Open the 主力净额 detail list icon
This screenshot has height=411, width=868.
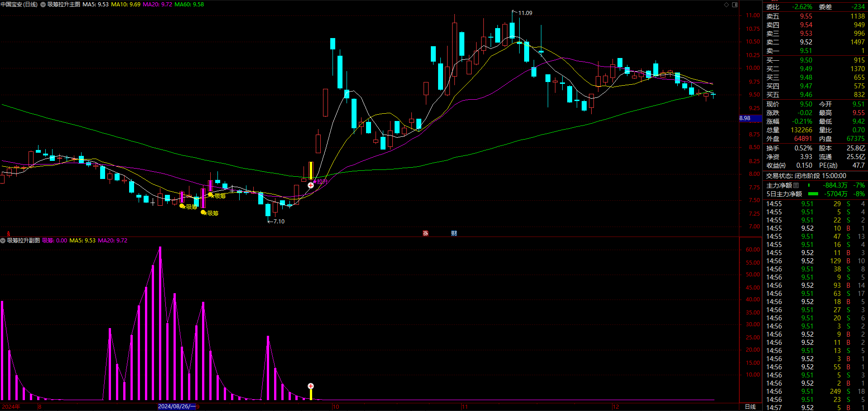796,185
